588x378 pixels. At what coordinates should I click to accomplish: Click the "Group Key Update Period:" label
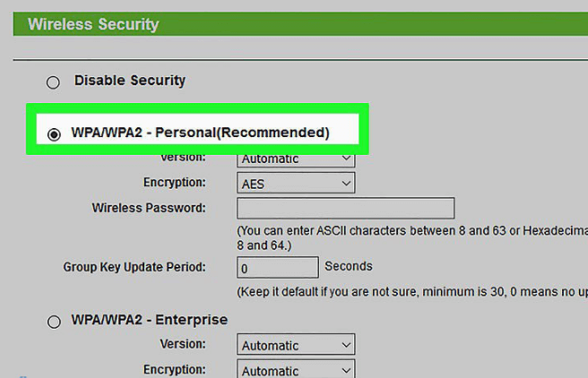point(134,267)
